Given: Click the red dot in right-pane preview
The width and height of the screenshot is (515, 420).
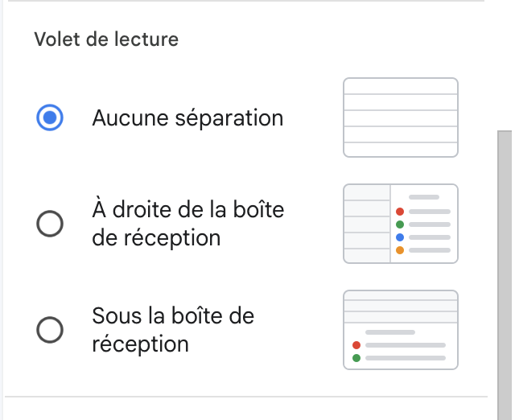Looking at the screenshot, I should pyautogui.click(x=400, y=212).
